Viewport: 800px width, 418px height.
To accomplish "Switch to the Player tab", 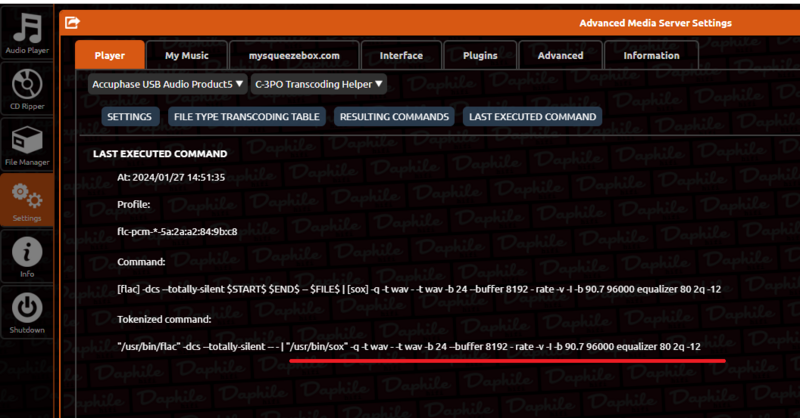I will (x=110, y=56).
